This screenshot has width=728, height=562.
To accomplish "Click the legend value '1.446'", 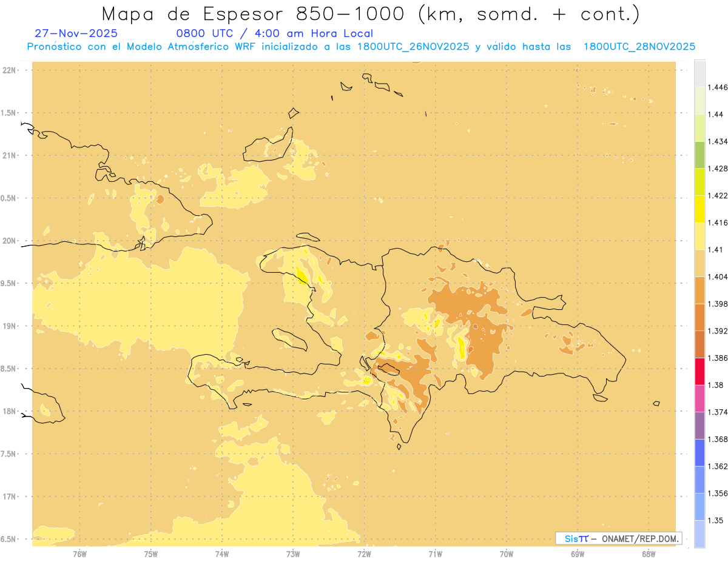I will click(x=718, y=87).
